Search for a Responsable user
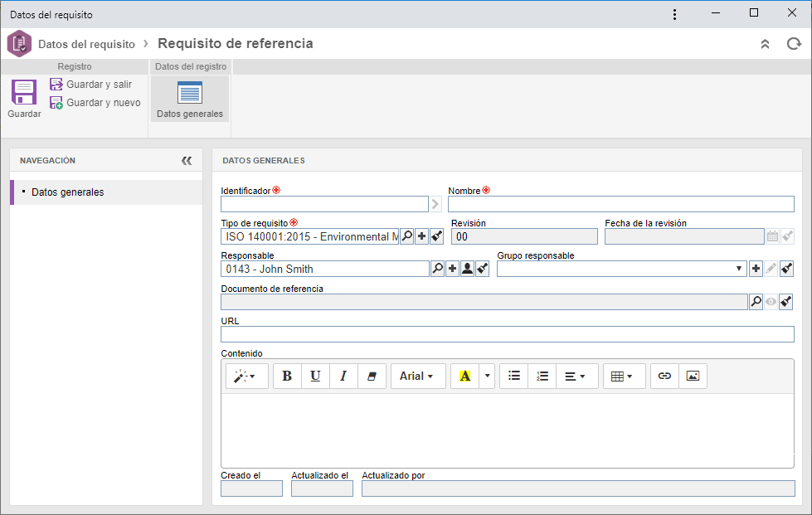812x515 pixels. [x=438, y=269]
